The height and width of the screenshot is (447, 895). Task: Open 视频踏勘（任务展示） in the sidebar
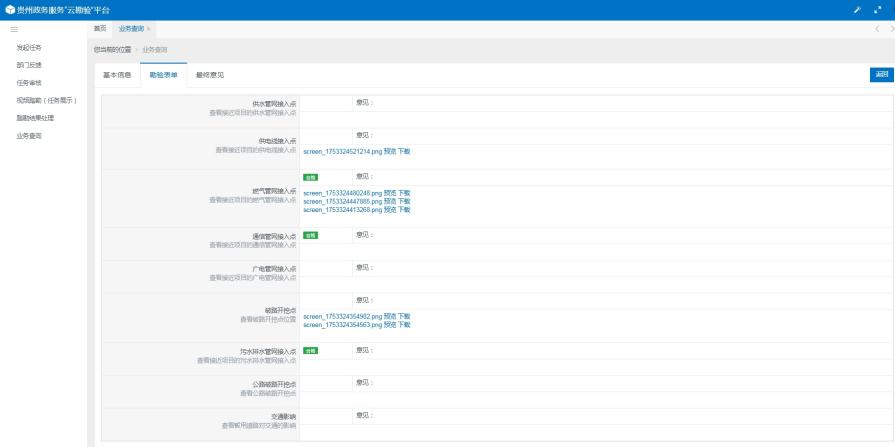pos(46,100)
